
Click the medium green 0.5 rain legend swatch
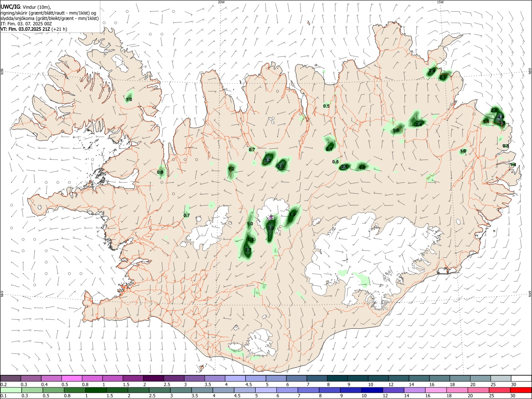(54, 390)
